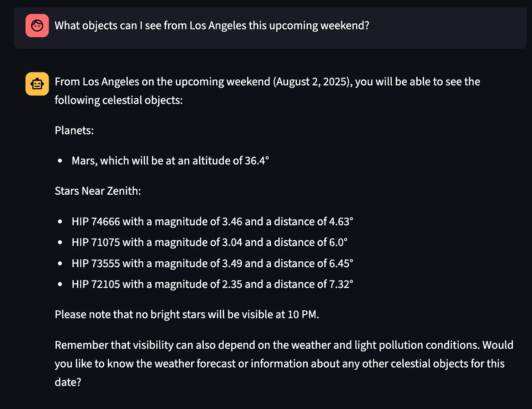The image size is (532, 409).
Task: Click bullet point beside HIP 73555
Action: tap(60, 263)
